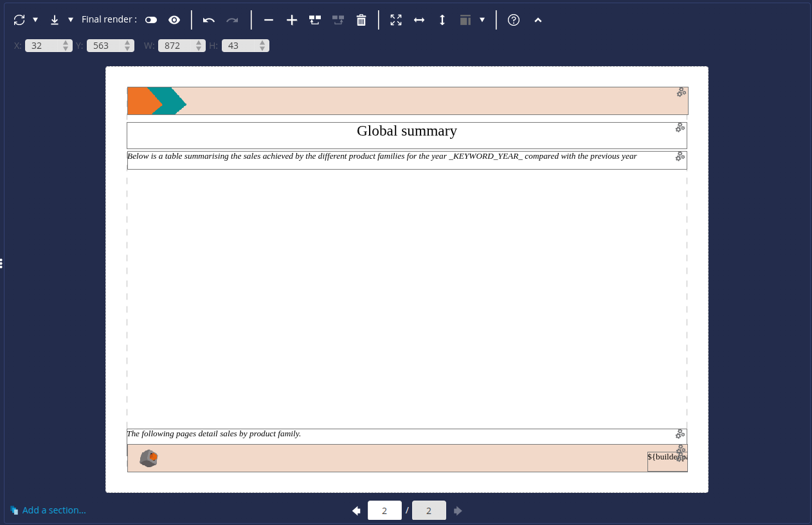Toggle the Final render switch
812x525 pixels.
tap(150, 20)
